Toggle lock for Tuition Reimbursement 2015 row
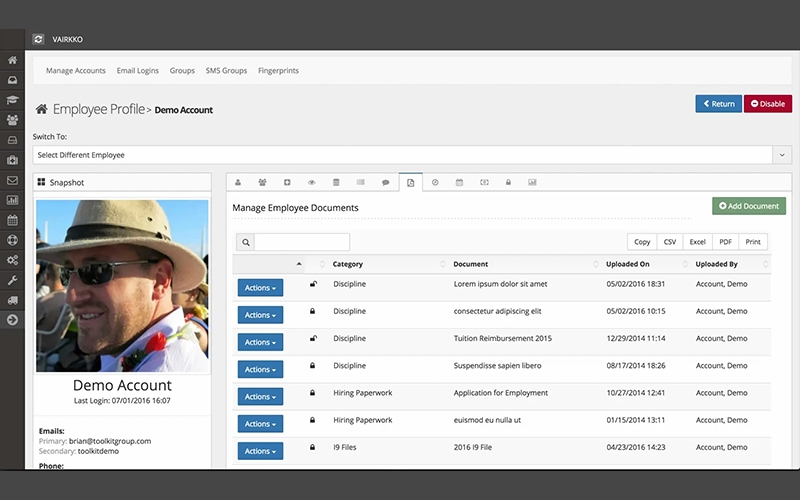Image resolution: width=800 pixels, height=500 pixels. point(313,338)
